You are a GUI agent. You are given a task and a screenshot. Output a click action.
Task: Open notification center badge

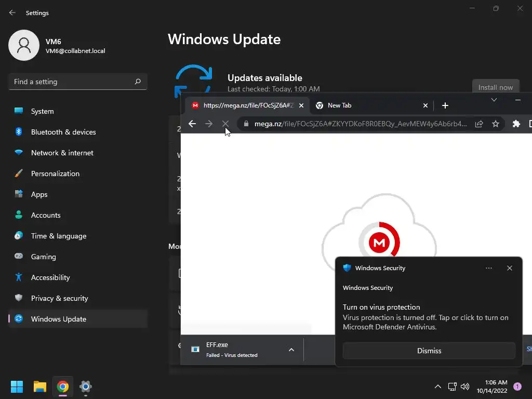coord(517,387)
